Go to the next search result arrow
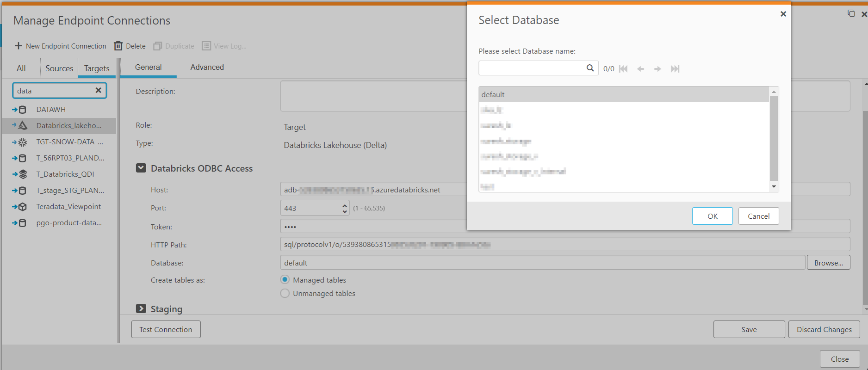 657,69
